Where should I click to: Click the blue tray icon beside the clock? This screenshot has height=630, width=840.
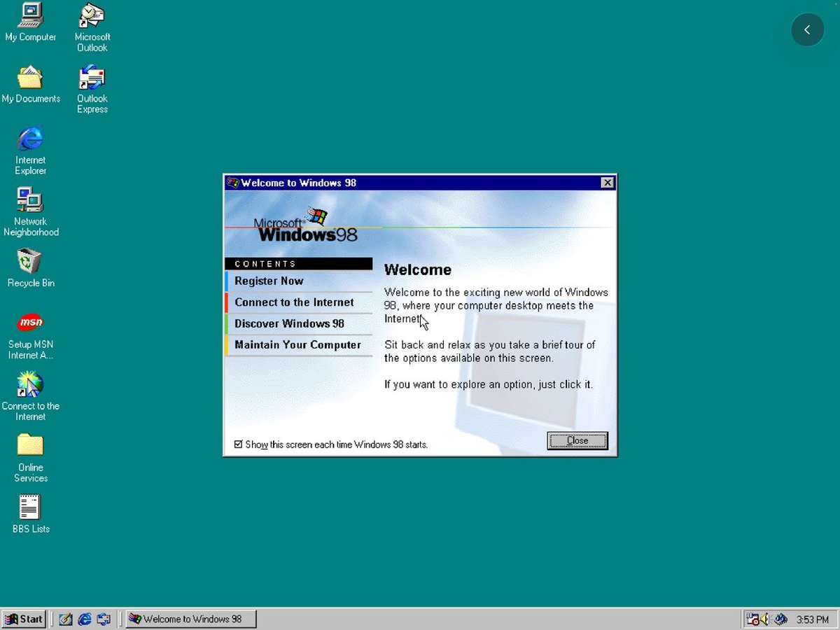tap(781, 619)
